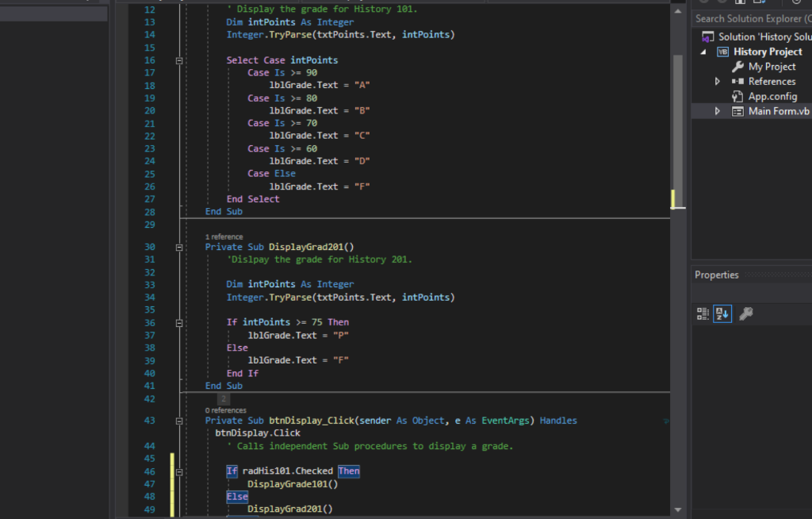Expand the Main Form.vb node

[718, 110]
